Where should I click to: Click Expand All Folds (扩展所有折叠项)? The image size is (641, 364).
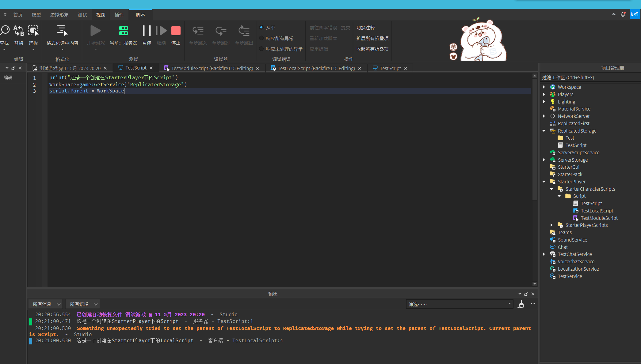[372, 38]
